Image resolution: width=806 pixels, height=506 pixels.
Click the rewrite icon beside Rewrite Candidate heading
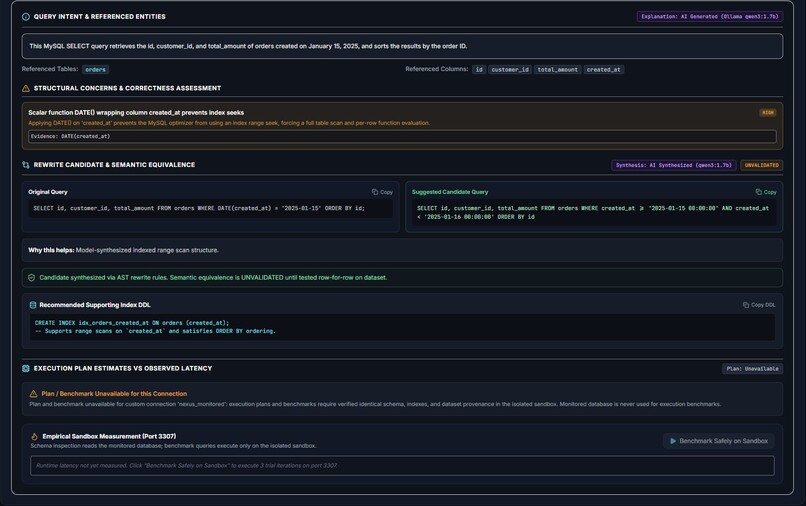point(26,165)
